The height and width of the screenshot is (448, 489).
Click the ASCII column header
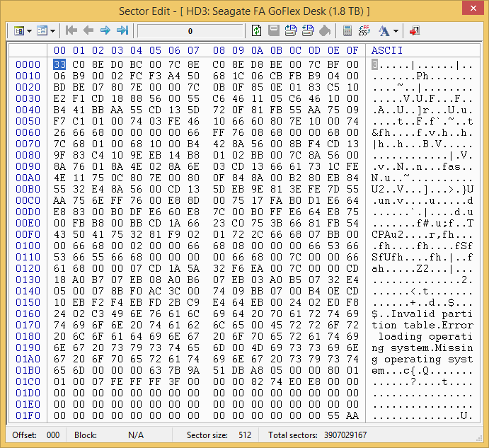coord(386,50)
